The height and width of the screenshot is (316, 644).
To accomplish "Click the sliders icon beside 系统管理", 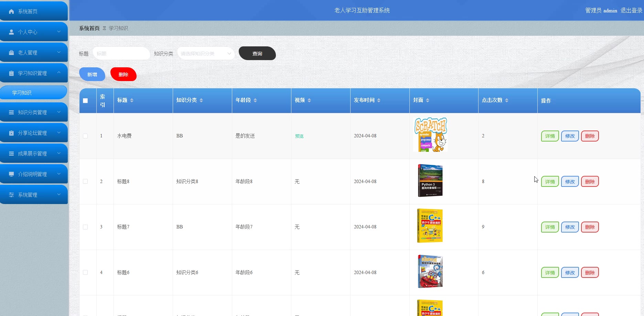I will (x=11, y=195).
